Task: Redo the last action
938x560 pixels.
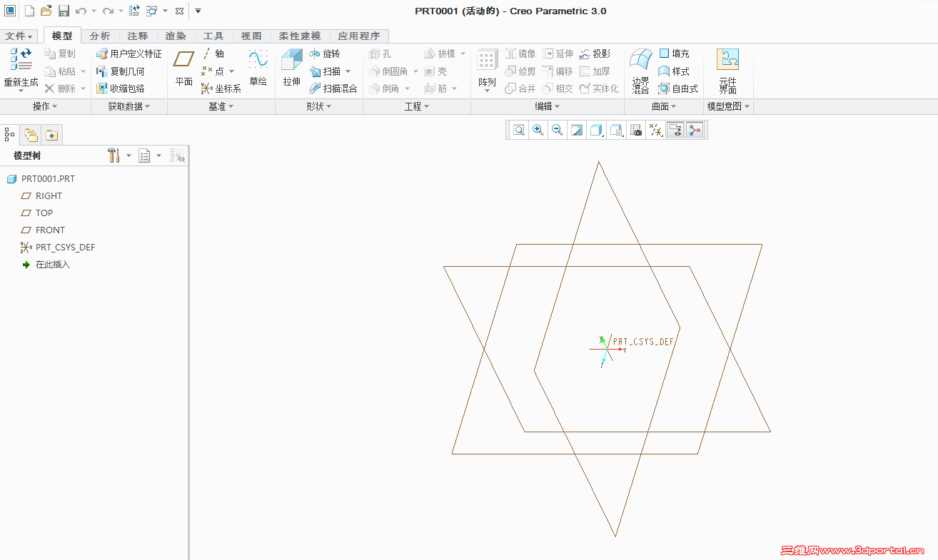Action: pyautogui.click(x=108, y=11)
